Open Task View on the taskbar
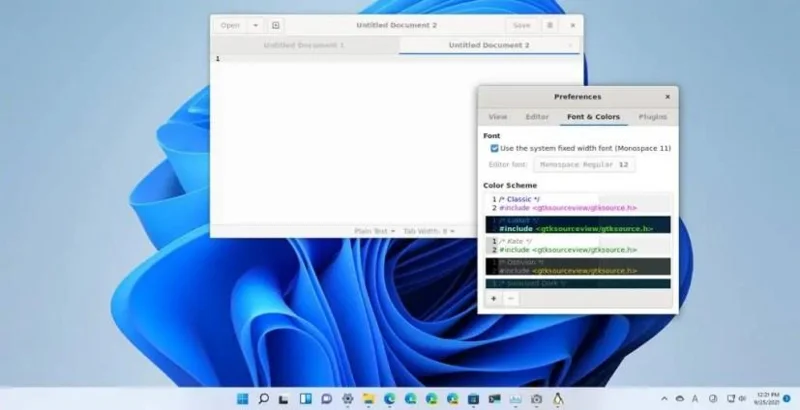 284,399
